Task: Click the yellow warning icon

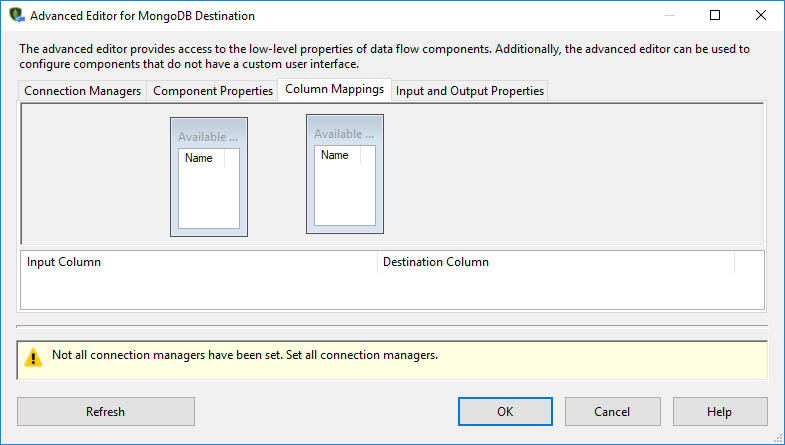Action: click(34, 357)
